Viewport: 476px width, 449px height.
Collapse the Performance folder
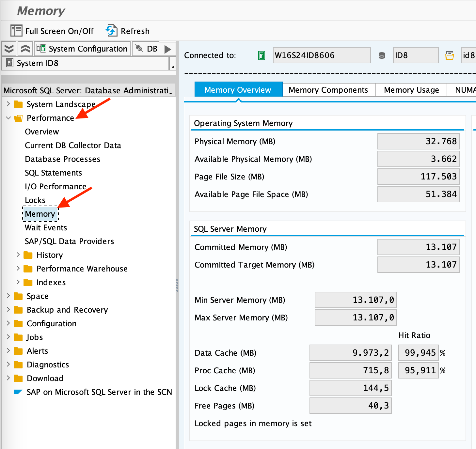[8, 118]
